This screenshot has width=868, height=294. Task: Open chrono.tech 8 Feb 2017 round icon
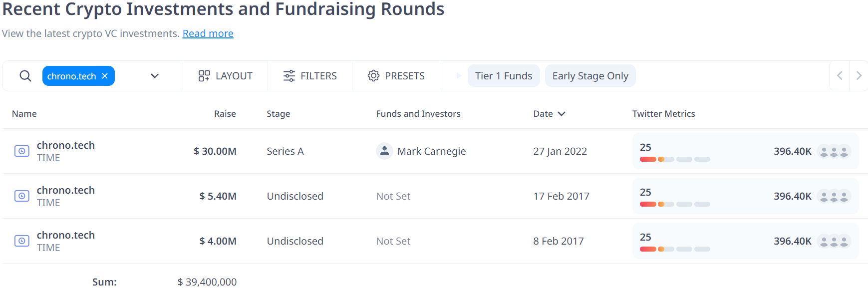pyautogui.click(x=21, y=241)
